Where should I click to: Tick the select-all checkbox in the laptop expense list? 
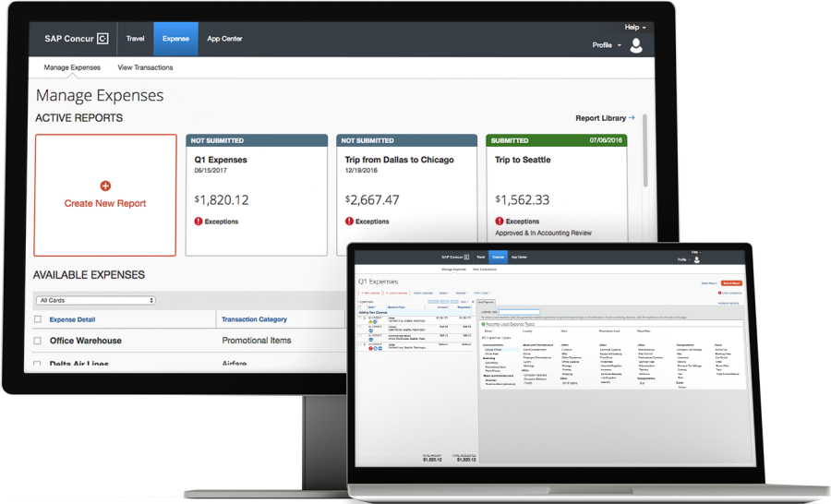(x=359, y=307)
